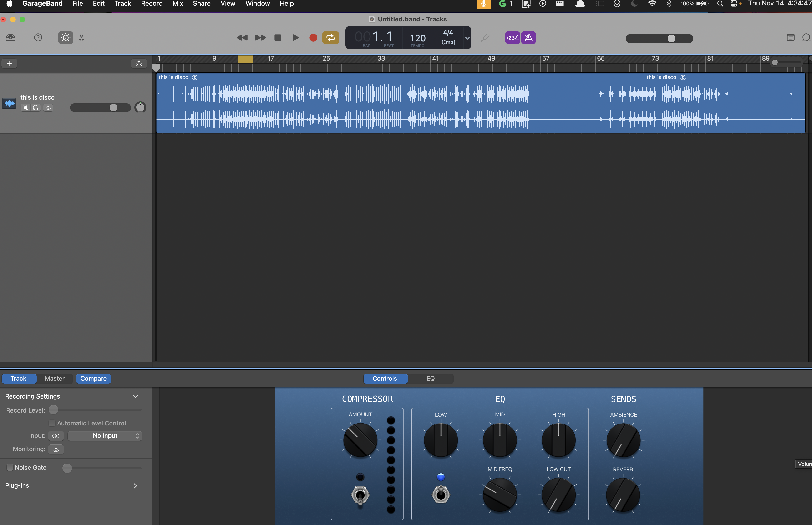Open the No Input dropdown
Viewport: 812px width, 525px height.
click(x=105, y=436)
